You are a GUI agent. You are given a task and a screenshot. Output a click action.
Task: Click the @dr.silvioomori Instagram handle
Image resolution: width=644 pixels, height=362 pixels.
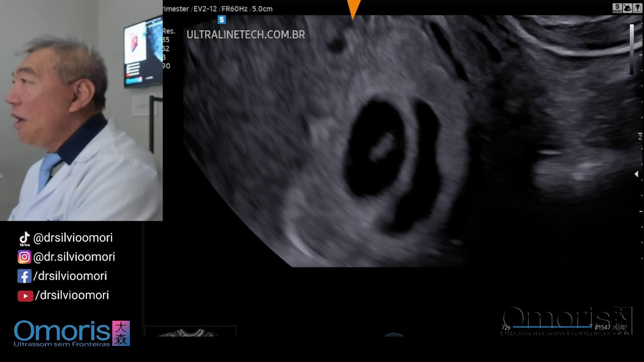click(x=74, y=257)
